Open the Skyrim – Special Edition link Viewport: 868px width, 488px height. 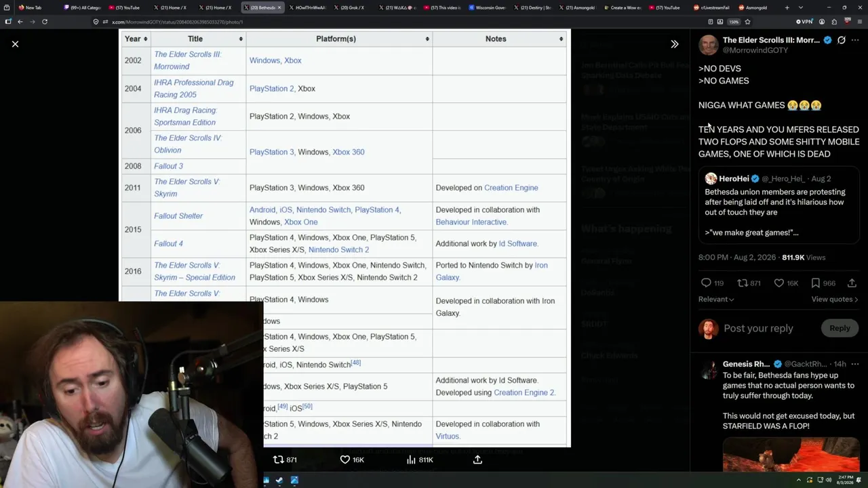[195, 271]
